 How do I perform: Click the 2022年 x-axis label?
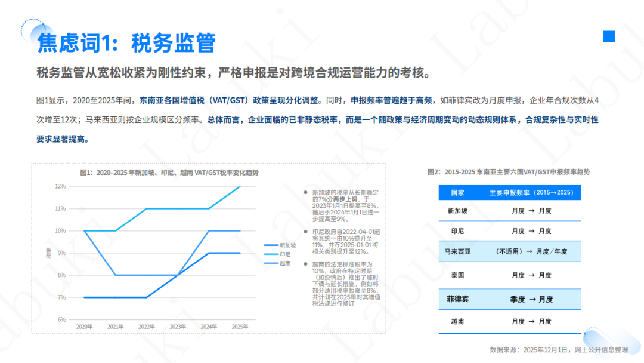(147, 327)
